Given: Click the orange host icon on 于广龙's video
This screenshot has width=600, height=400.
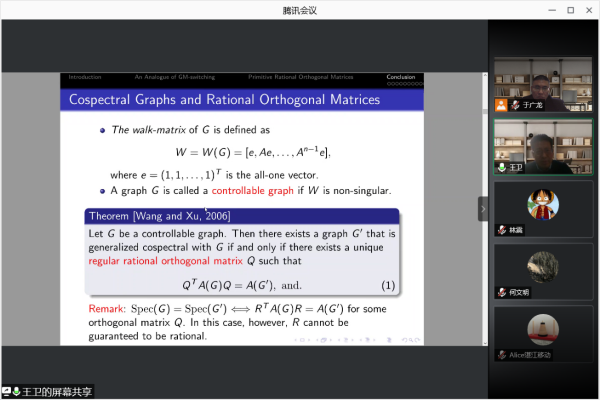Looking at the screenshot, I should click(x=501, y=104).
